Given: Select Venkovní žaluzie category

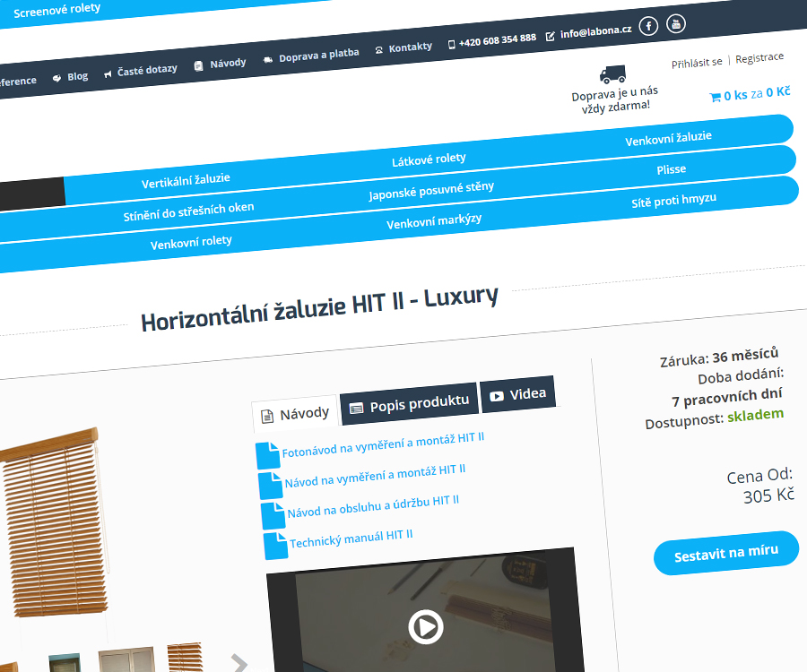Looking at the screenshot, I should pos(669,138).
